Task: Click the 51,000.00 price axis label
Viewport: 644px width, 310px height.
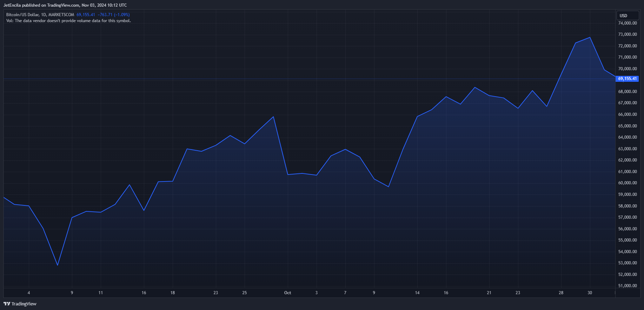Action: 628,286
